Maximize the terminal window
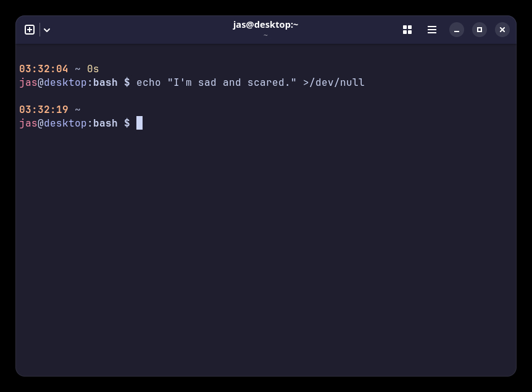Image resolution: width=532 pixels, height=392 pixels. (x=480, y=30)
